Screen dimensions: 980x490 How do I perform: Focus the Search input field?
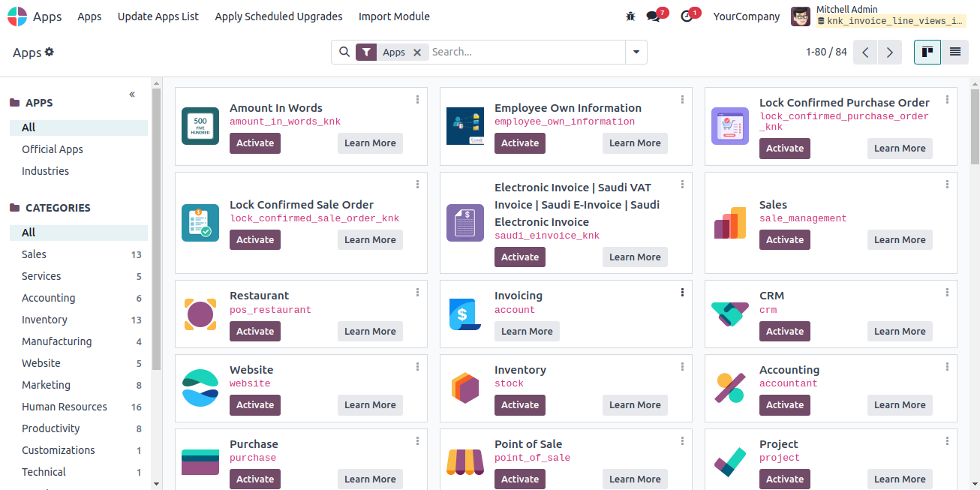[x=527, y=52]
